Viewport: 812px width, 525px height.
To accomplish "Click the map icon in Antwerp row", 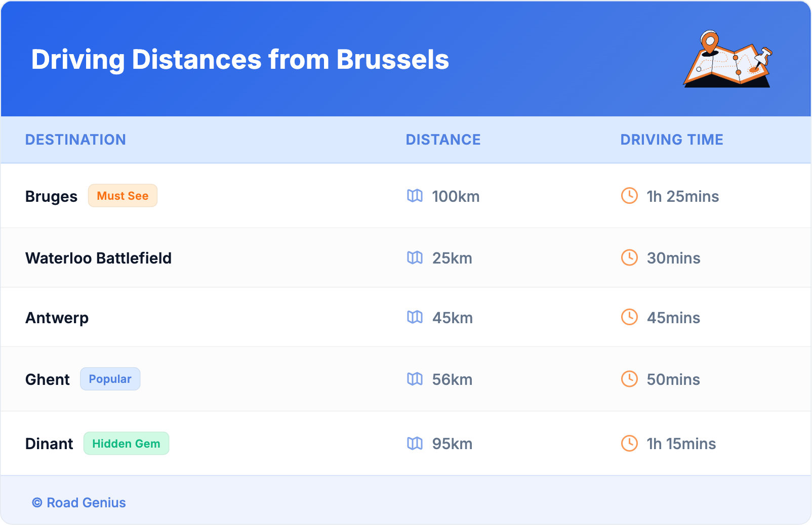I will (415, 317).
